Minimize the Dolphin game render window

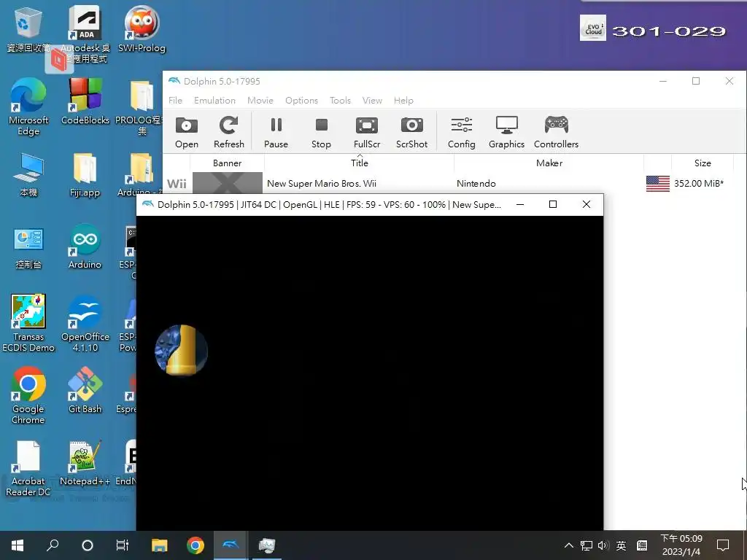[520, 204]
